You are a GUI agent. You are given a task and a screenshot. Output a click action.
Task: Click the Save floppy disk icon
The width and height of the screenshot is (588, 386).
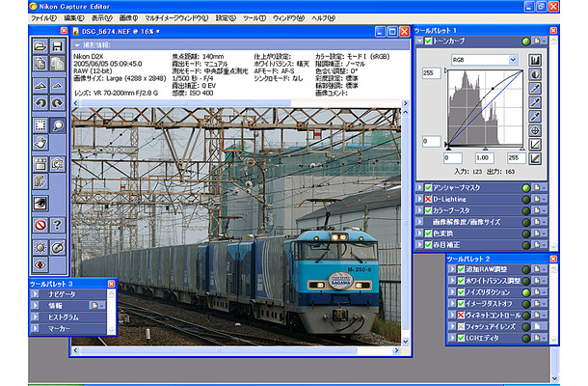(x=57, y=46)
